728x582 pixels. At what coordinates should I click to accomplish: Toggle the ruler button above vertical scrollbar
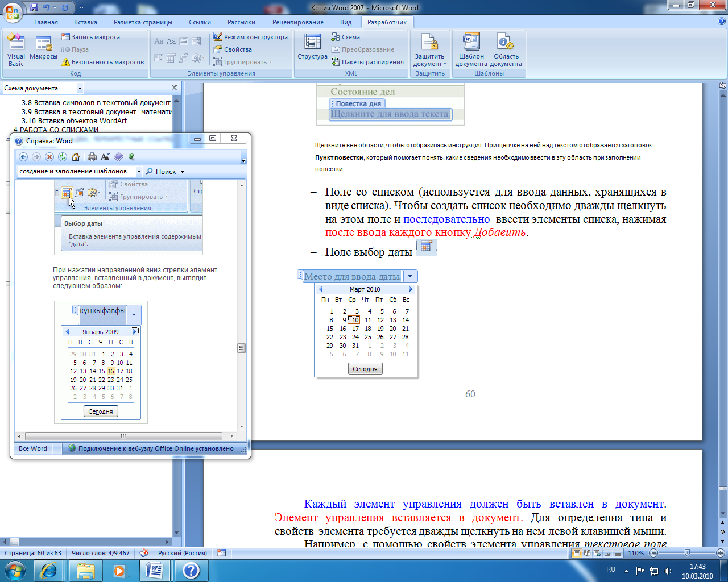(x=723, y=86)
